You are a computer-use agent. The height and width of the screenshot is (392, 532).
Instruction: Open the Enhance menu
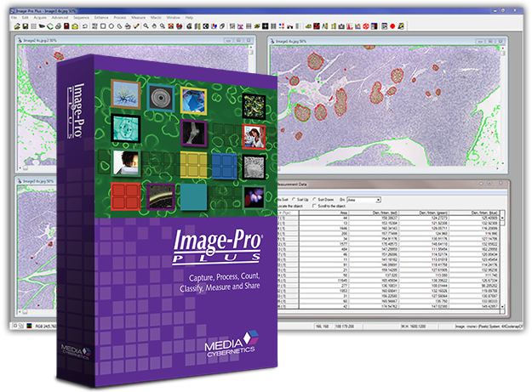pos(101,17)
